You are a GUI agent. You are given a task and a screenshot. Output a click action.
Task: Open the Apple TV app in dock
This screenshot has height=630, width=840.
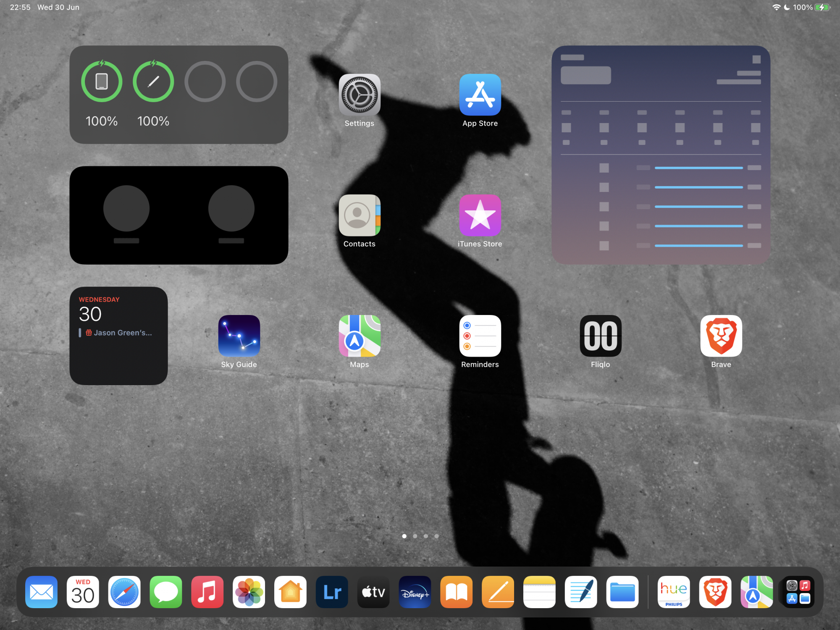[x=373, y=592]
